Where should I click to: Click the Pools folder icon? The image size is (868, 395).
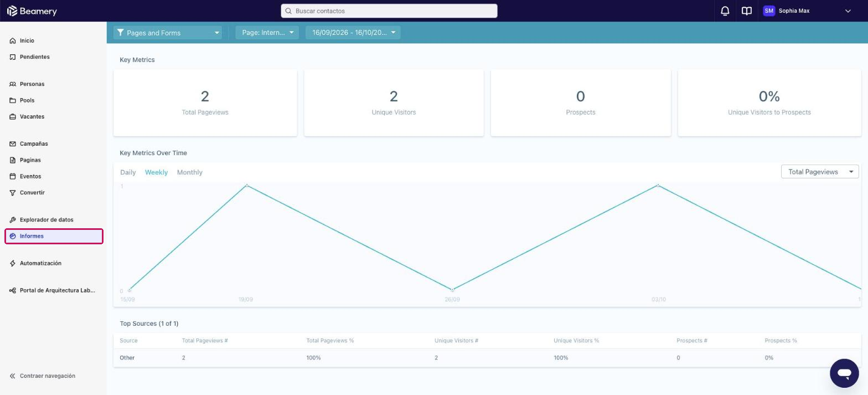pyautogui.click(x=13, y=101)
